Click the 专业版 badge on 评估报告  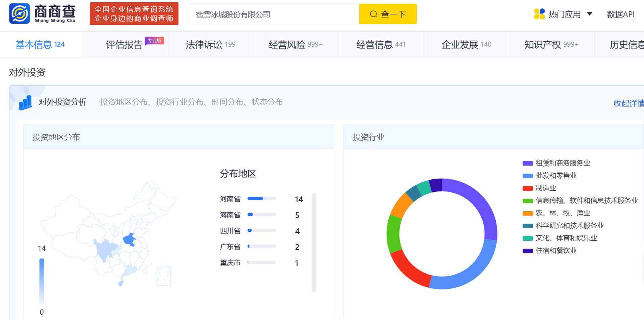pos(154,41)
